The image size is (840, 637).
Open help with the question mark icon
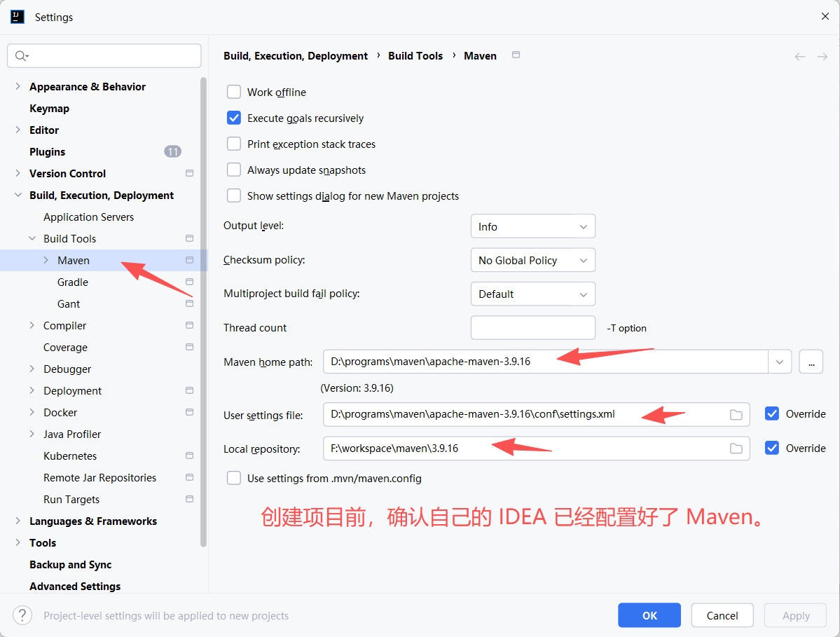(x=22, y=615)
